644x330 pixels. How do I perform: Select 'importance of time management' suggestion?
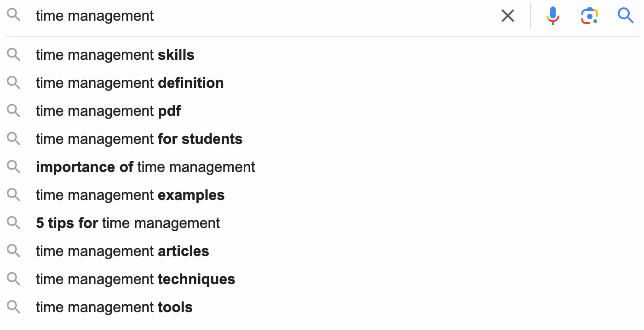322,167
